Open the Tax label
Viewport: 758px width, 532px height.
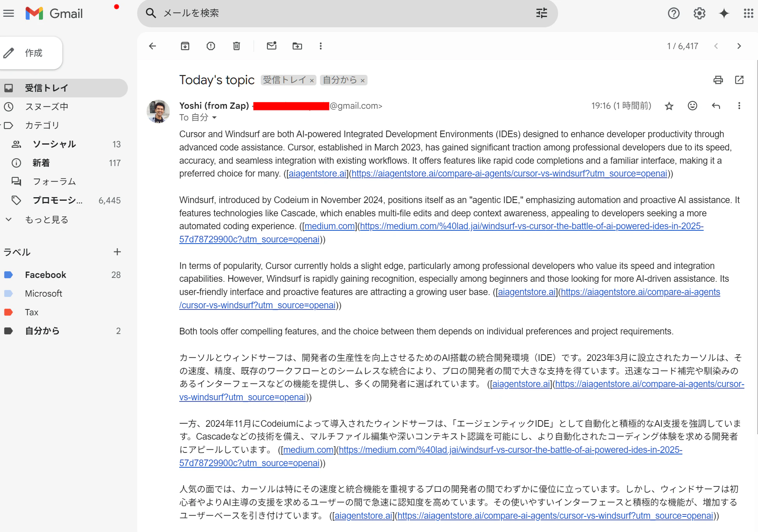click(x=64, y=312)
